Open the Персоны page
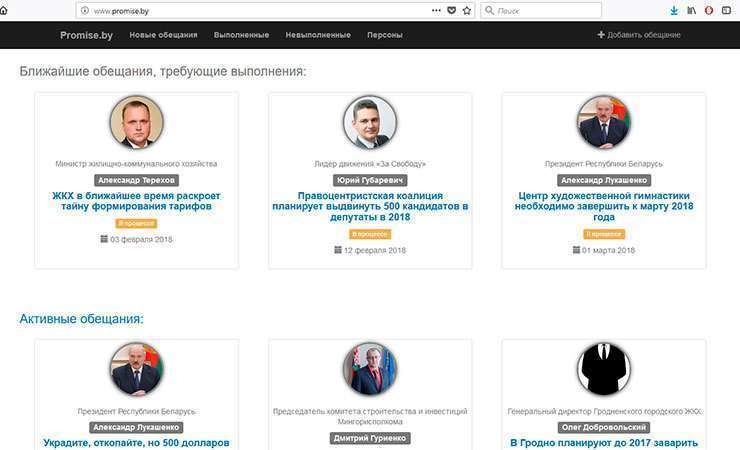The height and width of the screenshot is (450, 740). [x=385, y=35]
